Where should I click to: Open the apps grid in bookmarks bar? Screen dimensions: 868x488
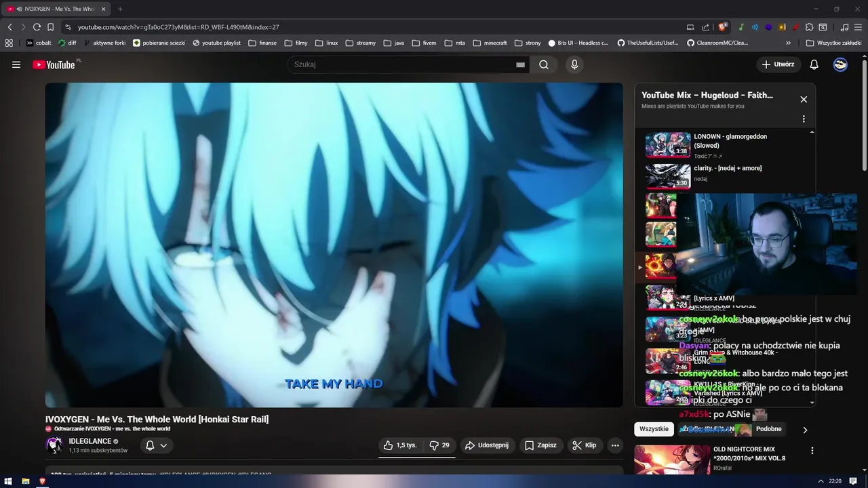pyautogui.click(x=9, y=43)
